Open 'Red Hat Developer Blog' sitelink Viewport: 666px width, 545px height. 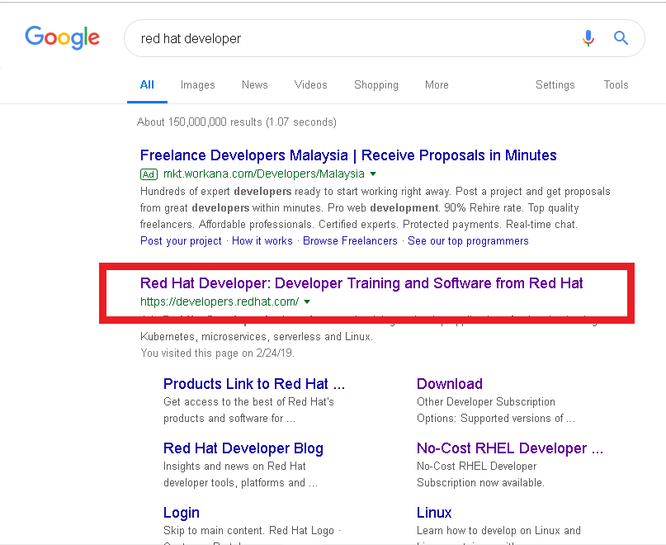pyautogui.click(x=243, y=449)
